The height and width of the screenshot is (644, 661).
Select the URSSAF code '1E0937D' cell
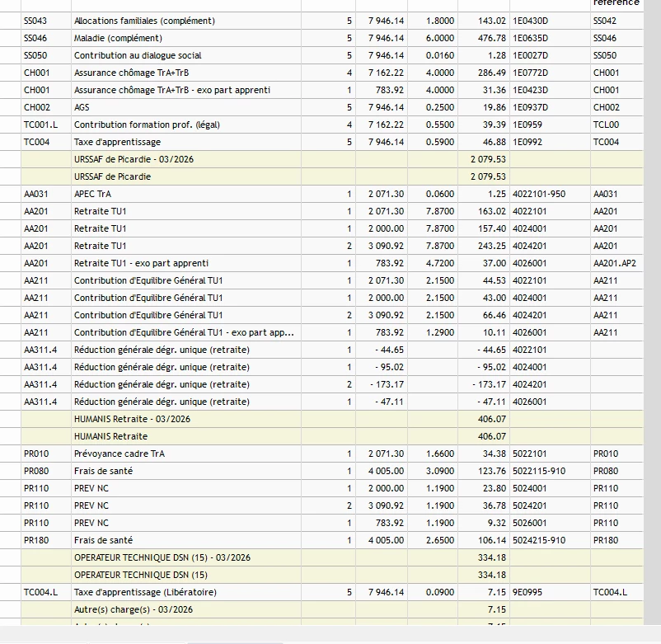[x=530, y=107]
